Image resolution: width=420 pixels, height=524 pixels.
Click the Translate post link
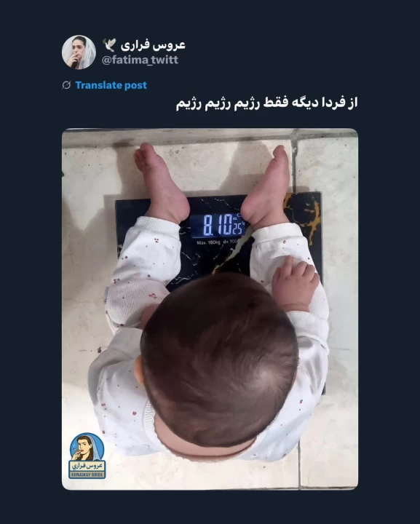pyautogui.click(x=111, y=85)
